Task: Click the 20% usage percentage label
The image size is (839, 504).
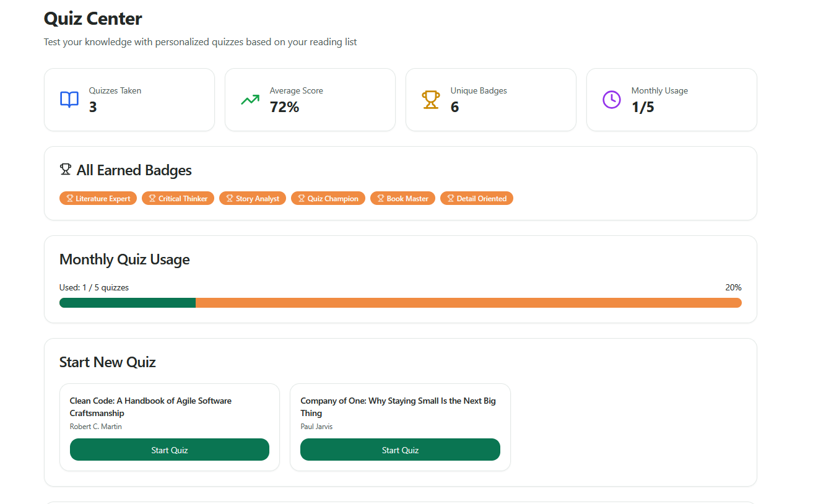Action: [x=733, y=287]
